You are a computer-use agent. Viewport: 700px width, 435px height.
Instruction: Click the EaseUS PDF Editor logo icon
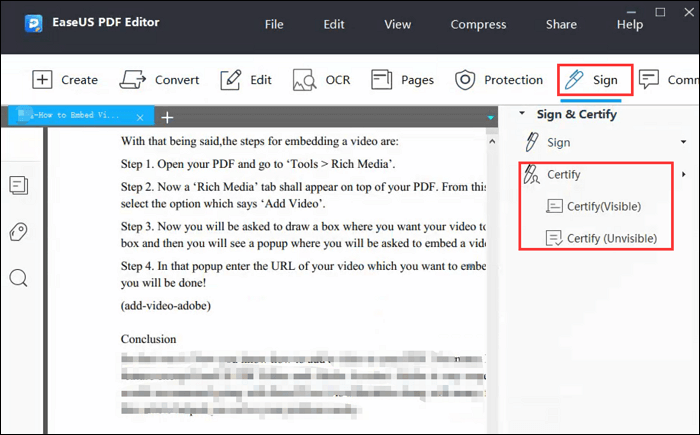pos(34,23)
